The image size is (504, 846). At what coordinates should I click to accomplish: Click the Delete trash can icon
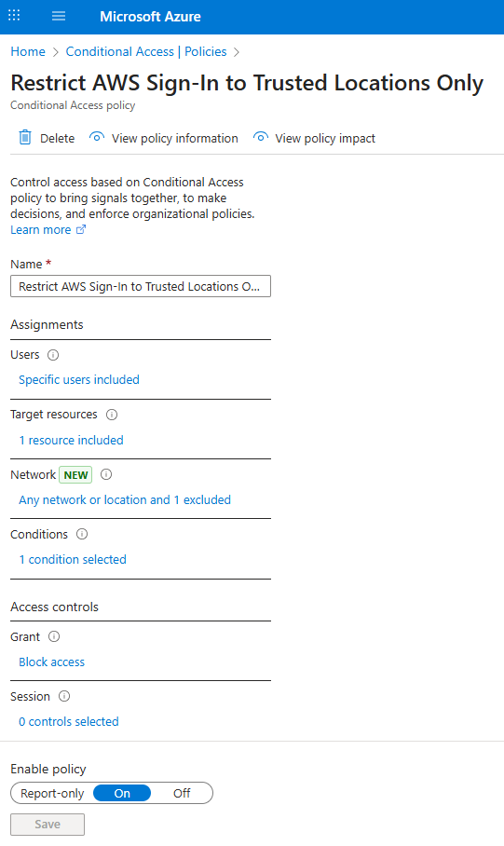click(x=25, y=138)
